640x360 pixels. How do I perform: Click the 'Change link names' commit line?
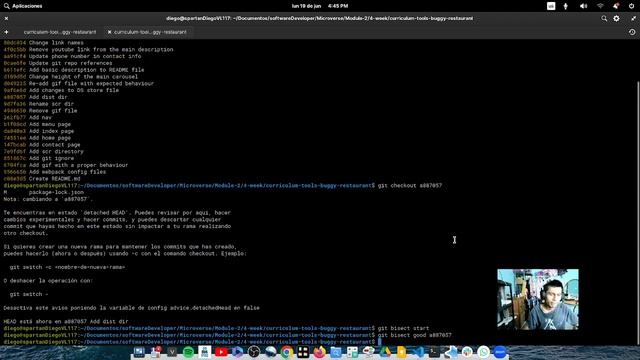pos(43,43)
